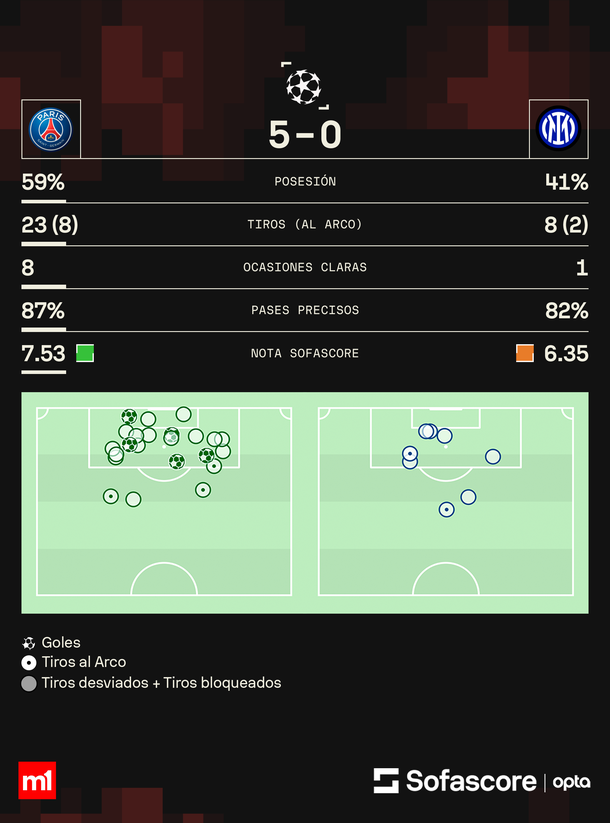Select the Posesión stat label
This screenshot has height=823, width=610.
point(305,182)
